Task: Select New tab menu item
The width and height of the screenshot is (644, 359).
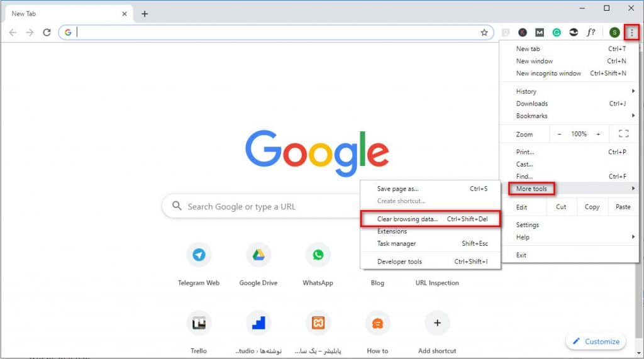Action: coord(569,48)
